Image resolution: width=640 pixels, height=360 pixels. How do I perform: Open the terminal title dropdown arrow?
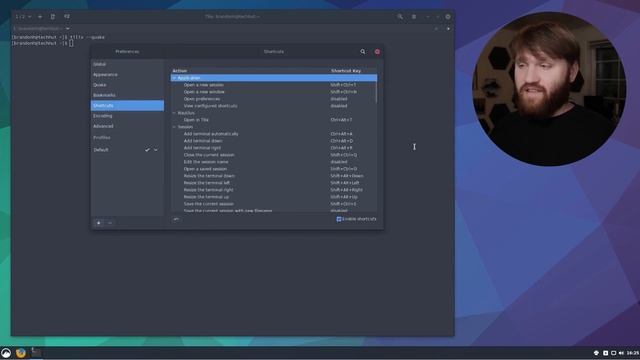click(67, 29)
